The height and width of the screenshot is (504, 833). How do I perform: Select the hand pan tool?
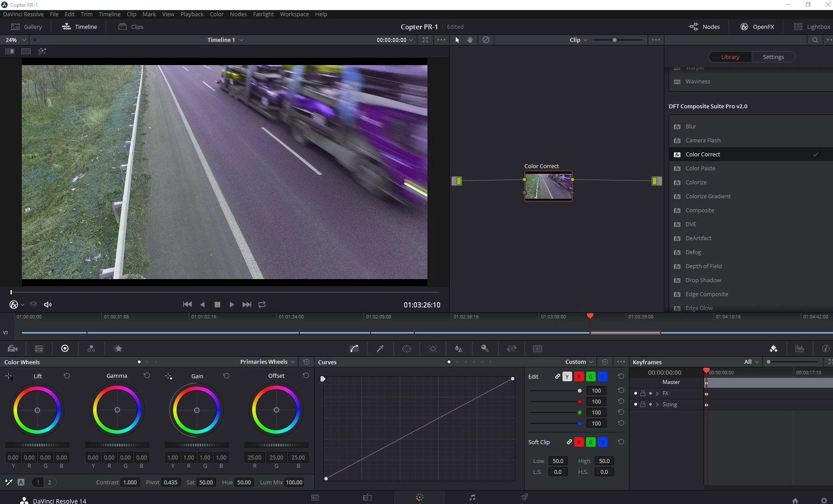coord(470,40)
